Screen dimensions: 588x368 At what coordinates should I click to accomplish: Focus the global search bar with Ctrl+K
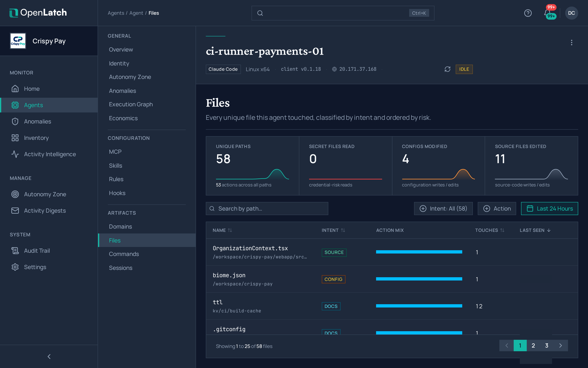tap(343, 13)
